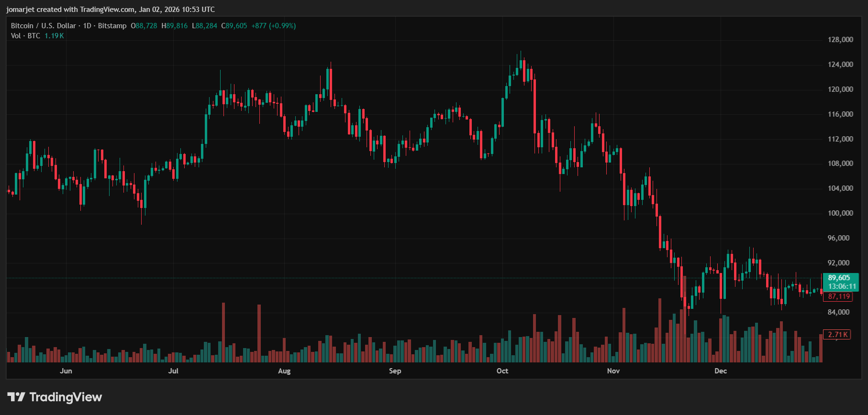
Task: Click the jomarjet attribution header text
Action: (111, 10)
